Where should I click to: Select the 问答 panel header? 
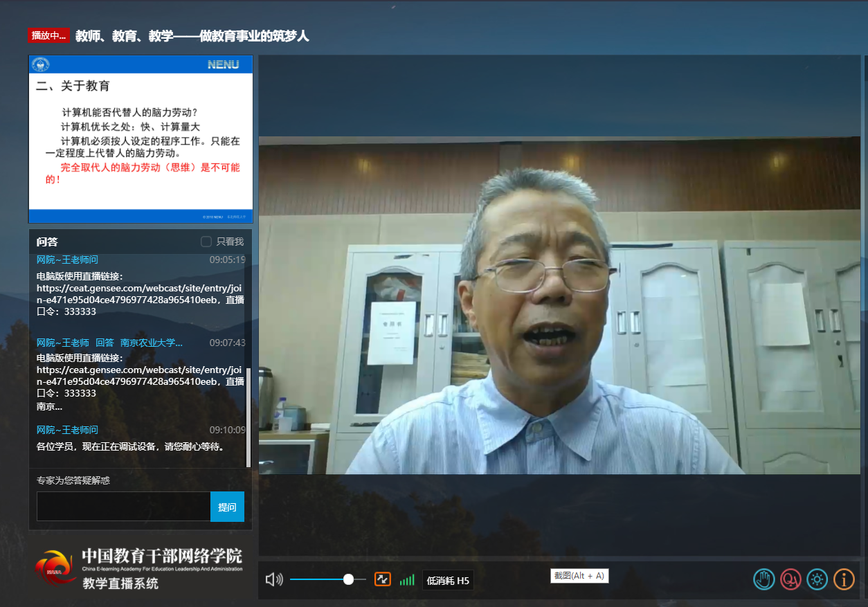coord(47,242)
